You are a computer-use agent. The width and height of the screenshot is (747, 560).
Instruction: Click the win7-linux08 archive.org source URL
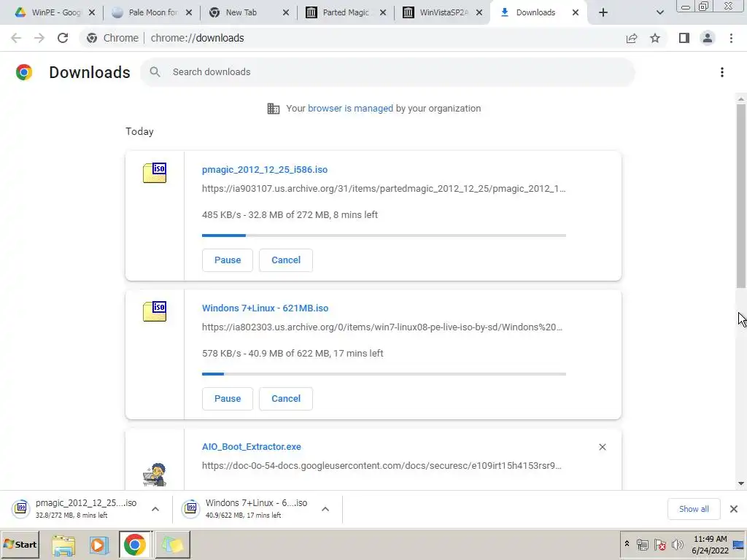click(382, 327)
